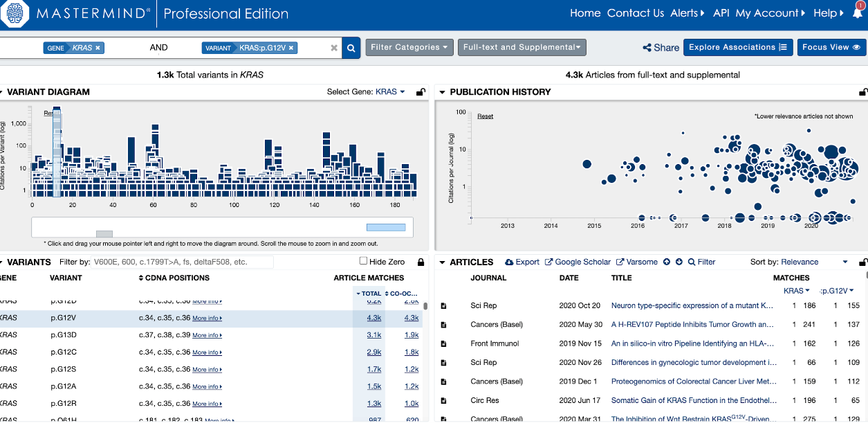Check the Hide Zero checkbox
Image resolution: width=868 pixels, height=430 pixels.
(x=364, y=261)
